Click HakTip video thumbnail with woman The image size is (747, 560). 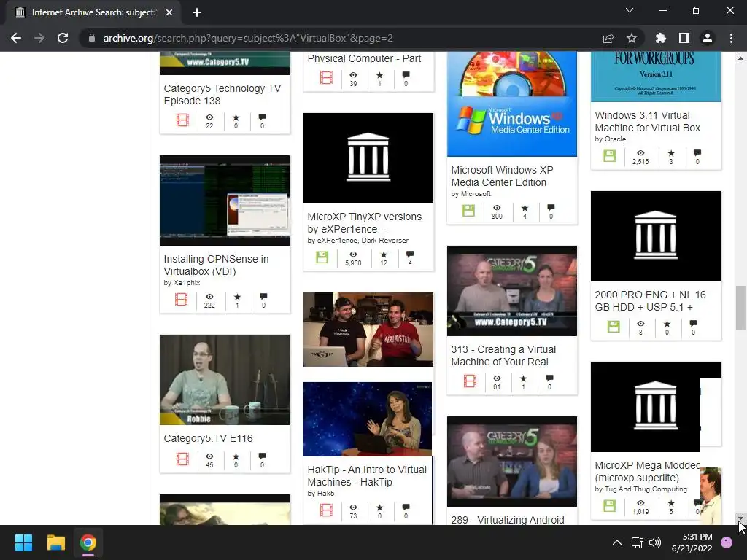368,419
